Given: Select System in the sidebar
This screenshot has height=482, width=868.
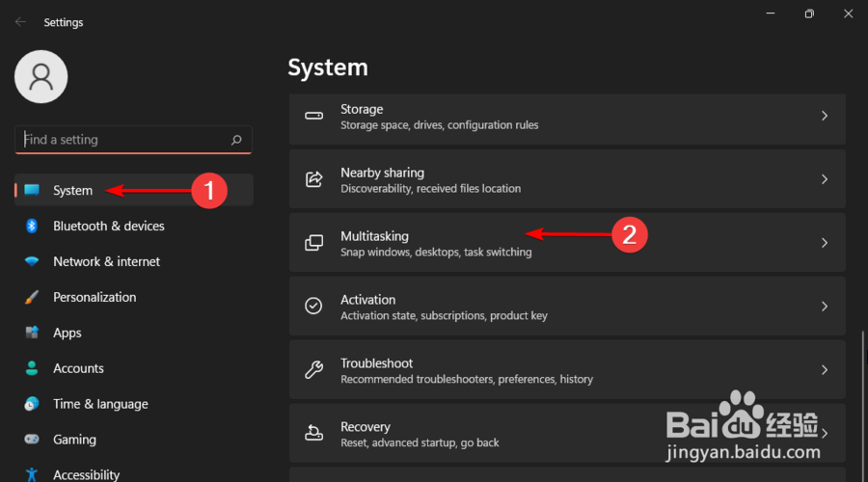Looking at the screenshot, I should coord(73,191).
